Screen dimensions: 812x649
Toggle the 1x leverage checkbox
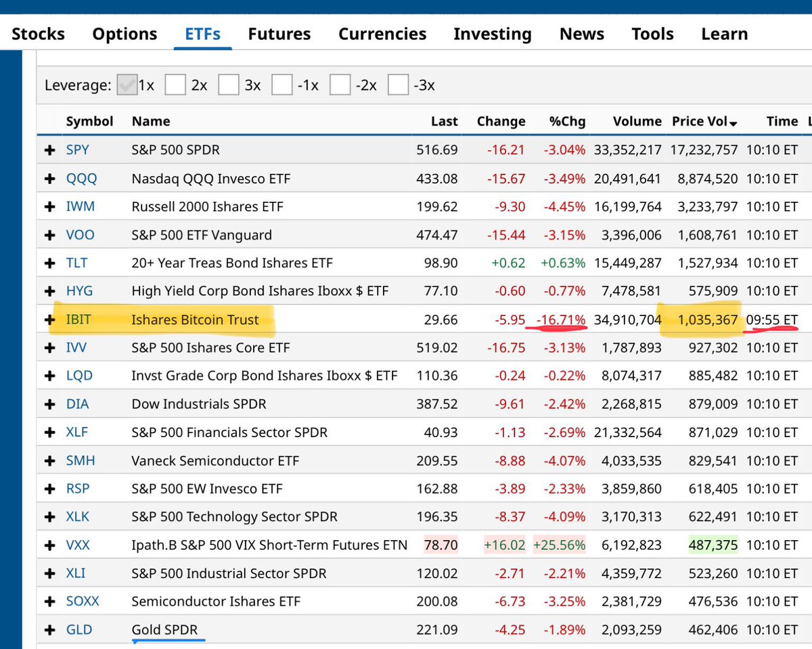tap(127, 85)
